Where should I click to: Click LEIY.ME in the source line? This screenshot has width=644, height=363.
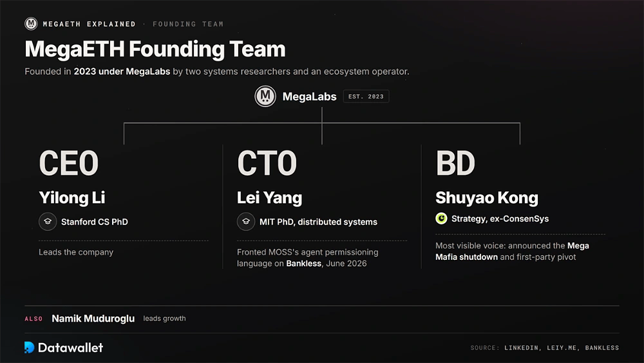tap(562, 348)
